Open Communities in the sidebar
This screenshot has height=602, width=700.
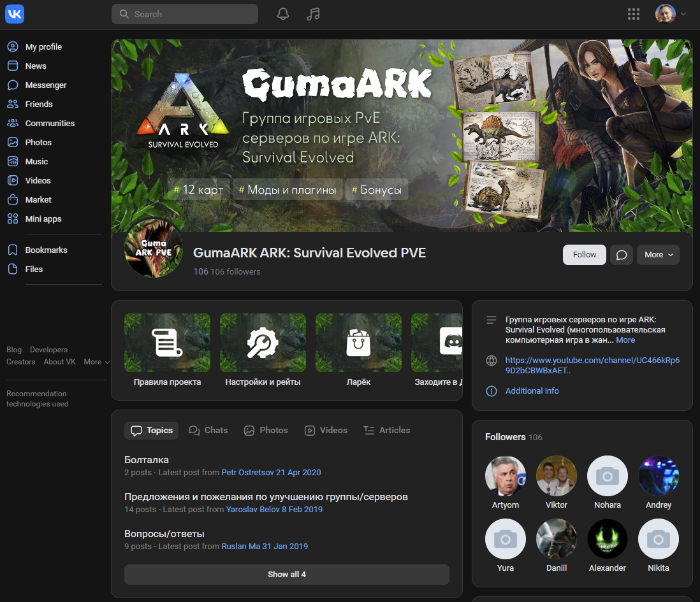(50, 124)
